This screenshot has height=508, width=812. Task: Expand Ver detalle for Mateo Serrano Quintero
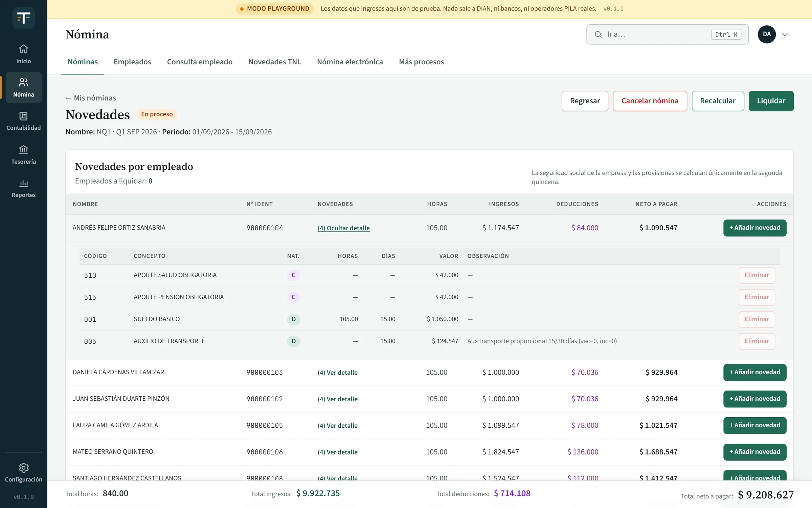pyautogui.click(x=337, y=452)
